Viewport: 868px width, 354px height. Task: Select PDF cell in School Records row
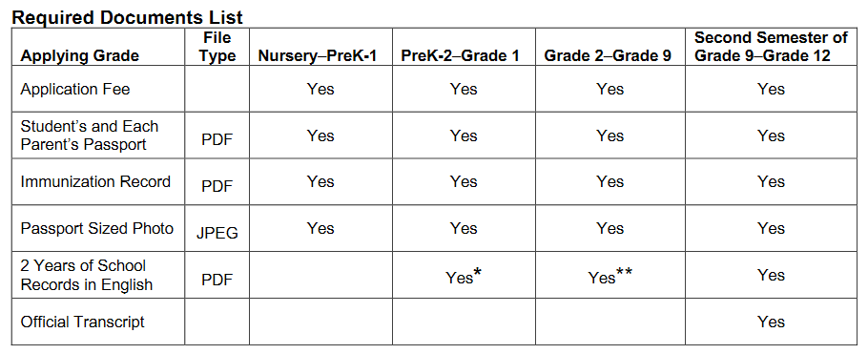click(x=217, y=280)
